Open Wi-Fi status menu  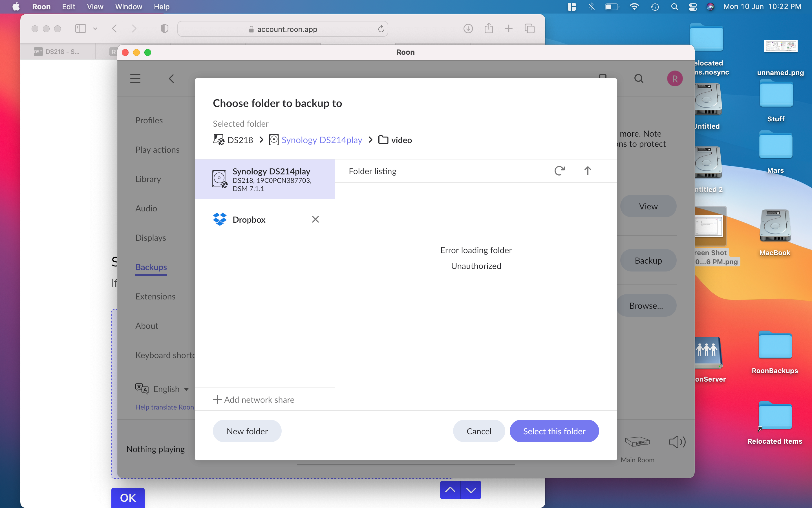click(x=634, y=7)
